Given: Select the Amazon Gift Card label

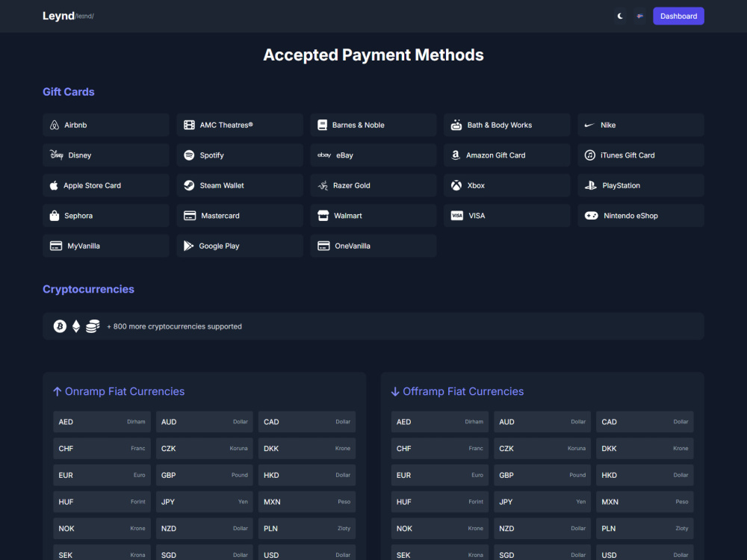Looking at the screenshot, I should [495, 155].
